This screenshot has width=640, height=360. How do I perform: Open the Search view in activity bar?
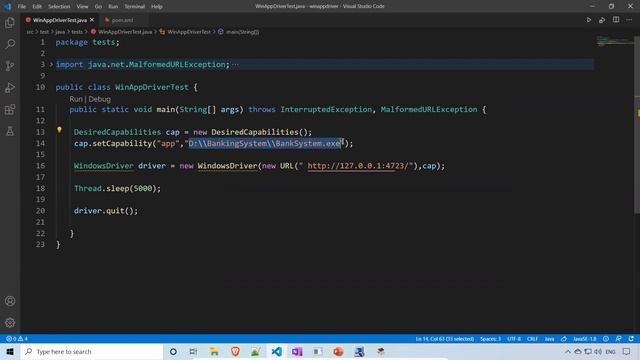pyautogui.click(x=10, y=44)
